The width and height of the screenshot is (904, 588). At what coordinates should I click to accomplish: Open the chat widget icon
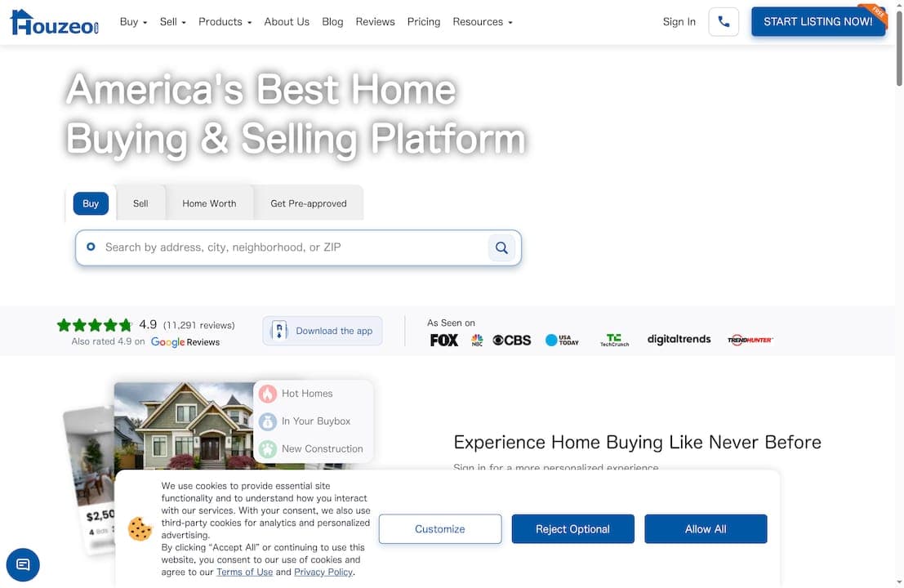click(x=23, y=564)
